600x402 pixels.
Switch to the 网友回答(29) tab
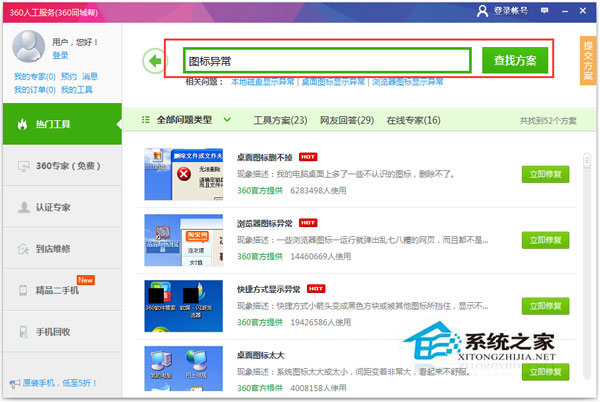[x=346, y=120]
